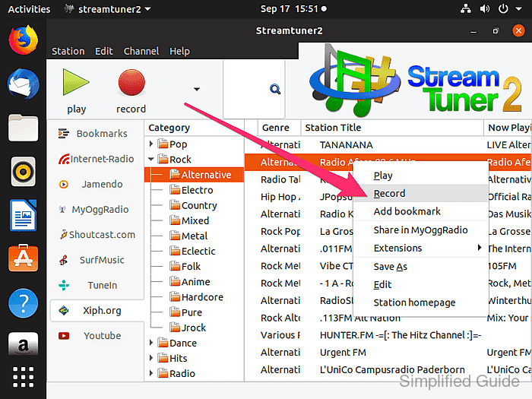Choose Station homepage in context menu
The image size is (532, 399).
[x=421, y=302]
